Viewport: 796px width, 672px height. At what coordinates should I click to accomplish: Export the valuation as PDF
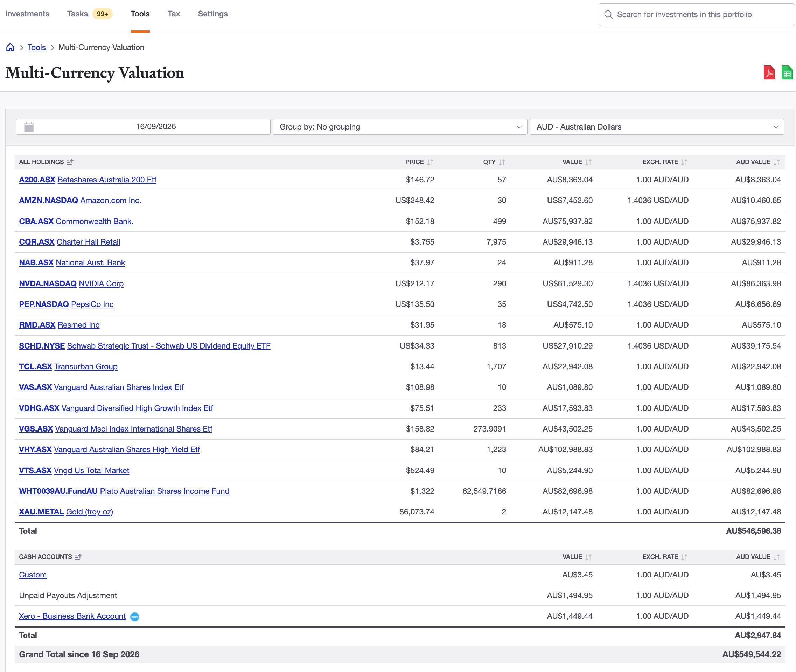[x=769, y=72]
